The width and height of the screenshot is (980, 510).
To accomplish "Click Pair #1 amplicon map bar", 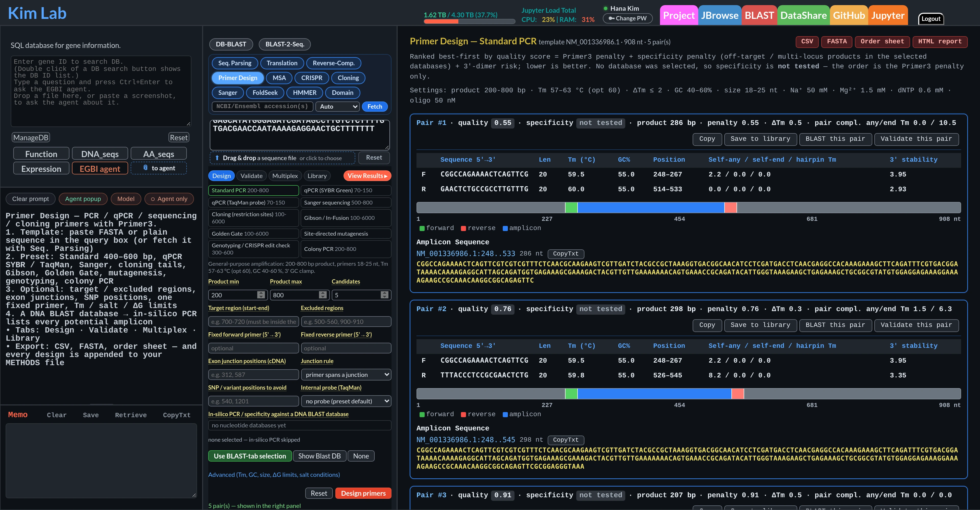I will (x=688, y=208).
